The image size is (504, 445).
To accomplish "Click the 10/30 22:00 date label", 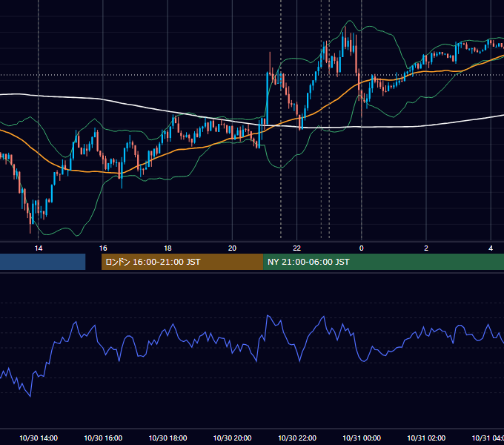I will (x=297, y=438).
